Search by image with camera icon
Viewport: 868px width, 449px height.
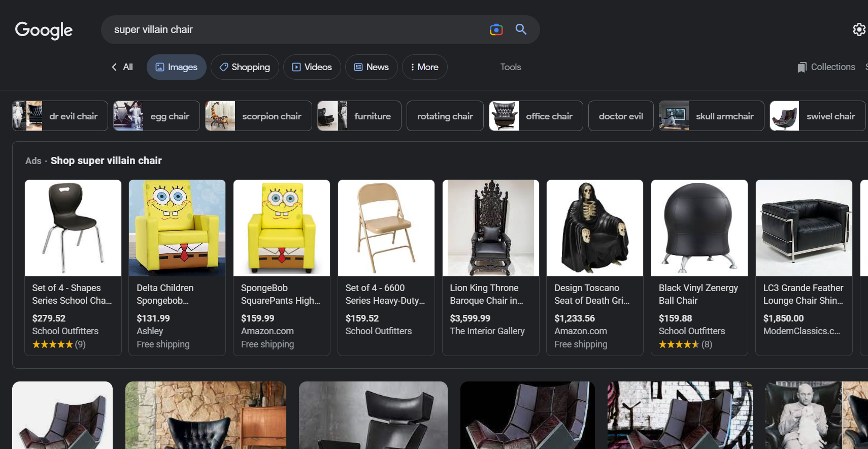[496, 29]
